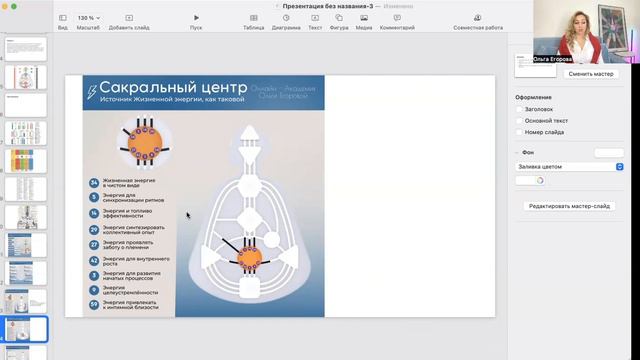
Task: Click gate 27 проявлять заботу о племени
Action: (128, 245)
